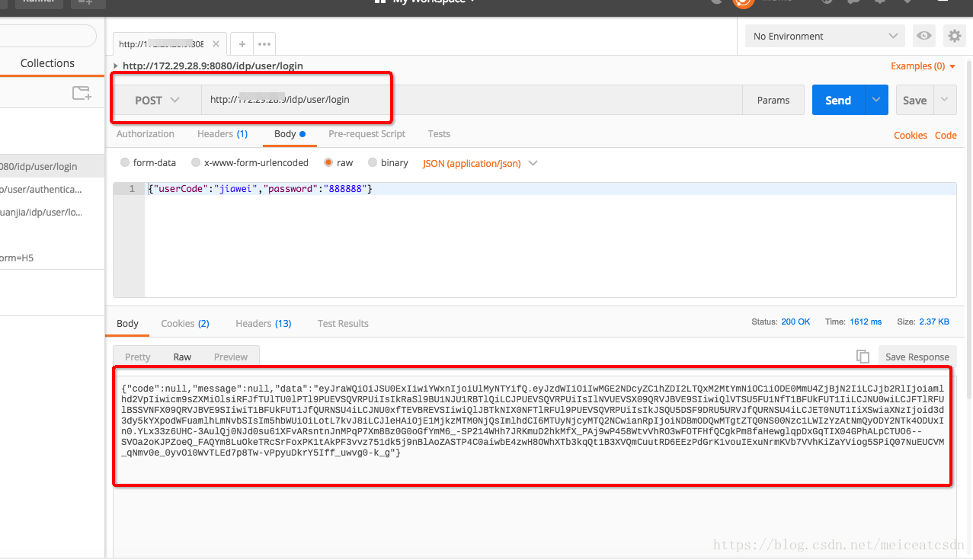The image size is (973, 560).
Task: Create new collection folder icon in sidebar
Action: tap(82, 94)
